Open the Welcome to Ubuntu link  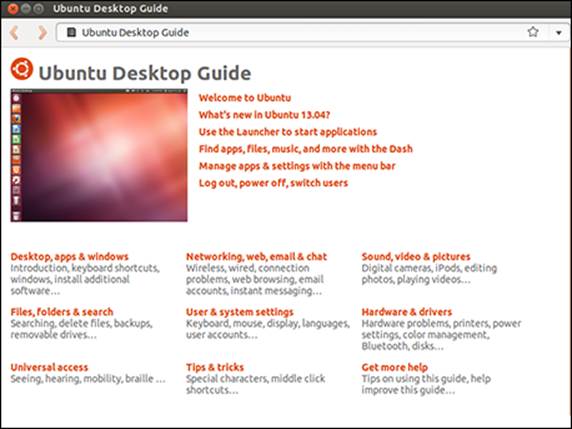[x=245, y=98]
